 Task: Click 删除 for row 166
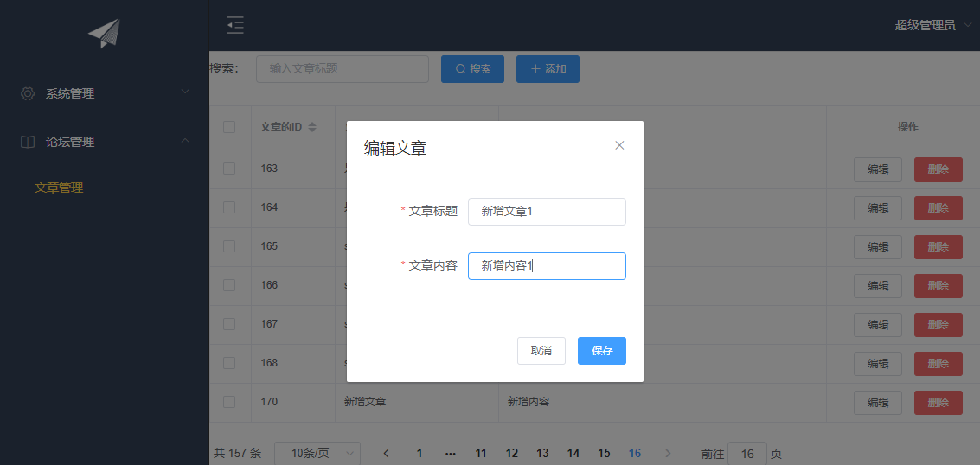click(x=938, y=286)
